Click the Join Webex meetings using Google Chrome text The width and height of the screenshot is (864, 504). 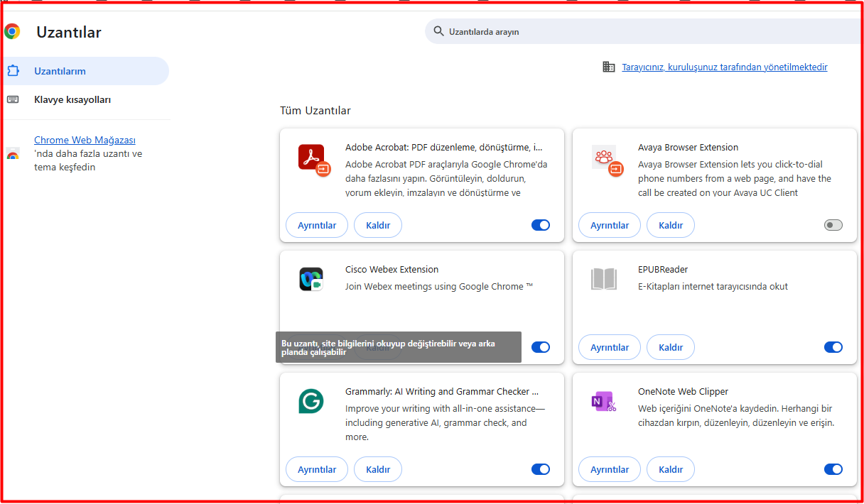[439, 287]
